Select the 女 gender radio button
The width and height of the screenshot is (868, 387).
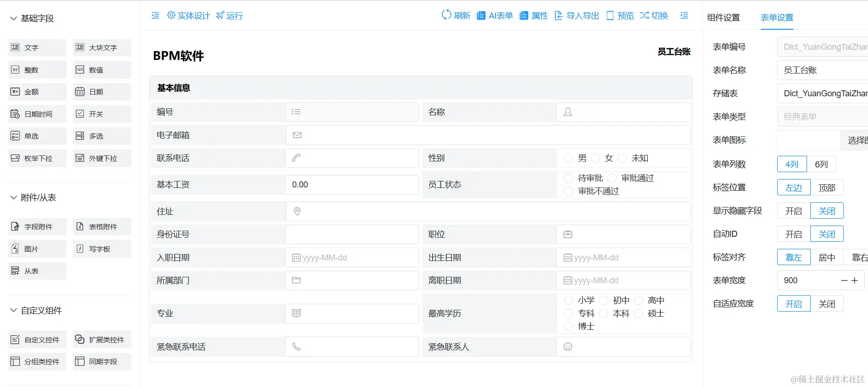(595, 158)
